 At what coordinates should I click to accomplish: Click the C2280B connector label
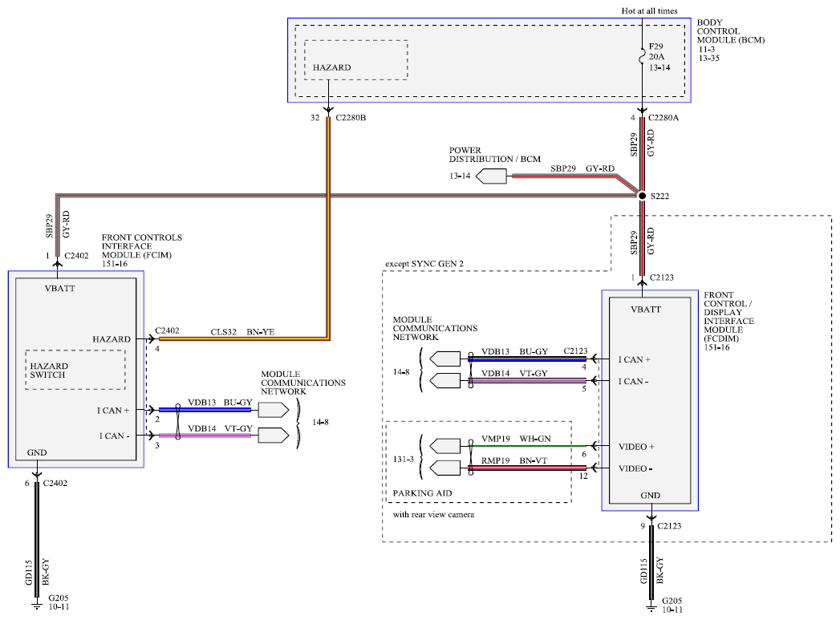(x=351, y=118)
